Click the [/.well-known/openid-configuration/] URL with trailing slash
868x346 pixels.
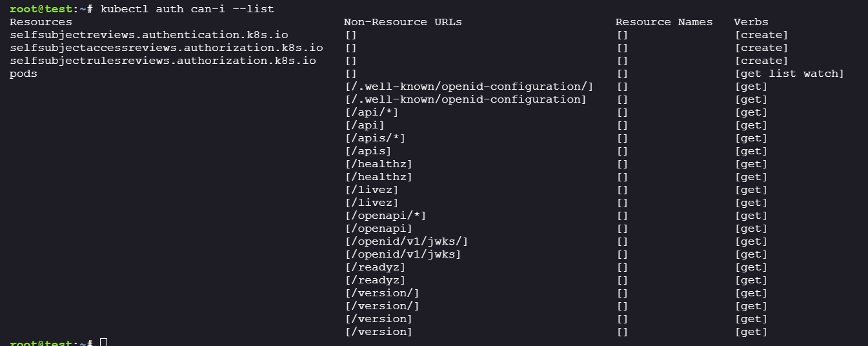tap(469, 86)
